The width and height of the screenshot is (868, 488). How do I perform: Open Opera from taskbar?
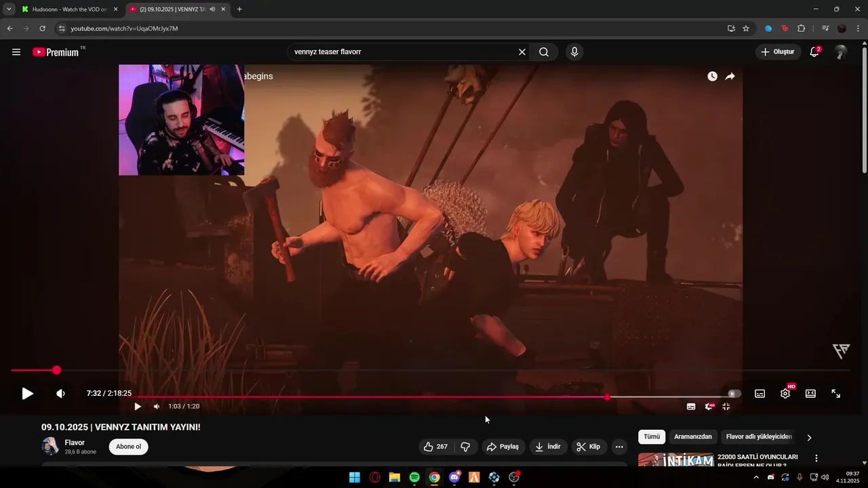pos(374,477)
